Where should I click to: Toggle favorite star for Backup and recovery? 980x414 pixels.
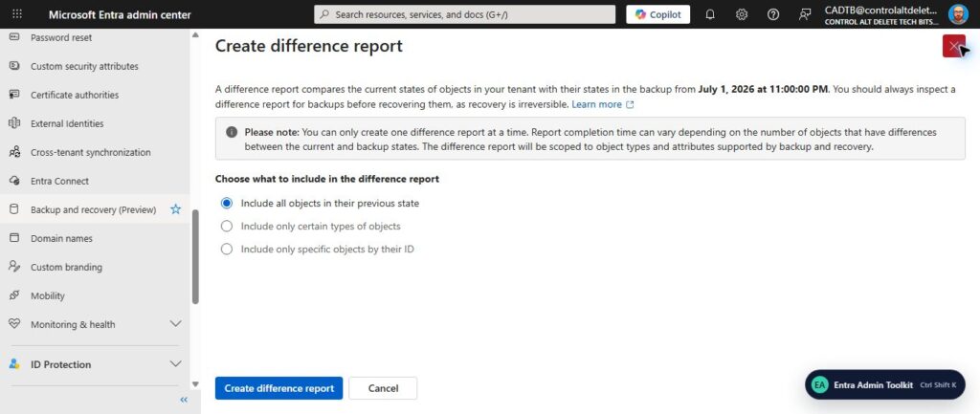176,209
